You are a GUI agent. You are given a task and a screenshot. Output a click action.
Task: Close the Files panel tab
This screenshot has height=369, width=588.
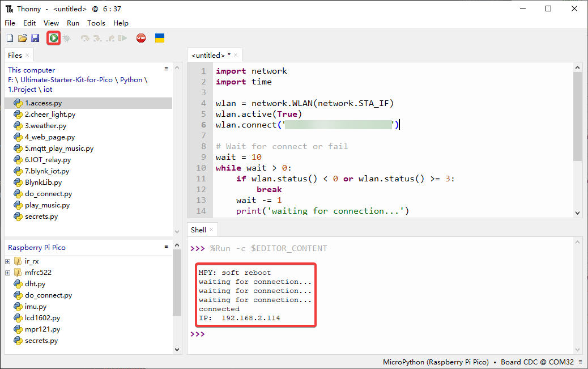(x=27, y=55)
